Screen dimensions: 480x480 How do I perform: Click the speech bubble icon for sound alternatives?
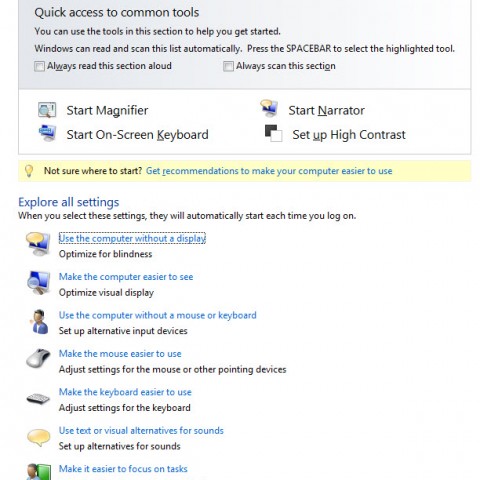click(x=39, y=437)
